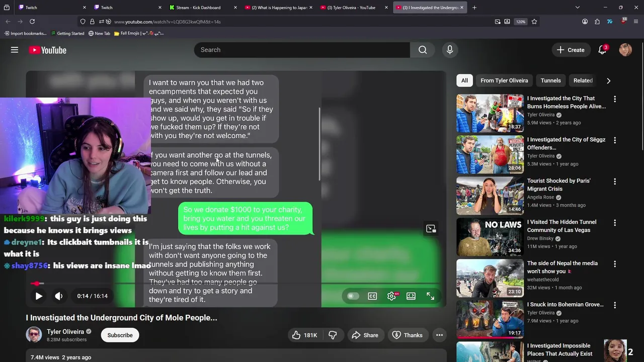Go back to previous page
644x362 pixels.
pos(8,22)
